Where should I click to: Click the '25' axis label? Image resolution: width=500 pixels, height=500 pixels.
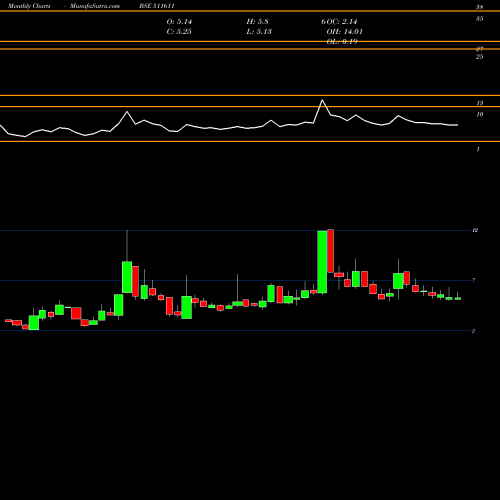(x=479, y=57)
